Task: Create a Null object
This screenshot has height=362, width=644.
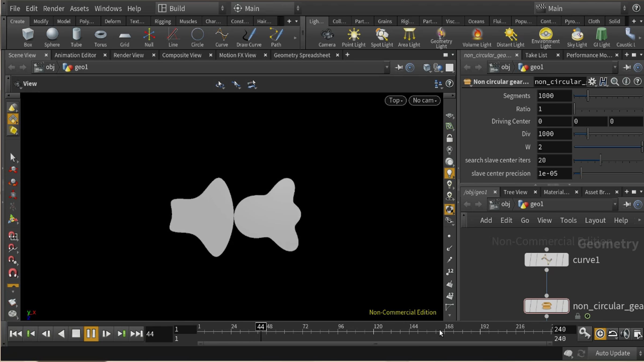Action: point(149,38)
